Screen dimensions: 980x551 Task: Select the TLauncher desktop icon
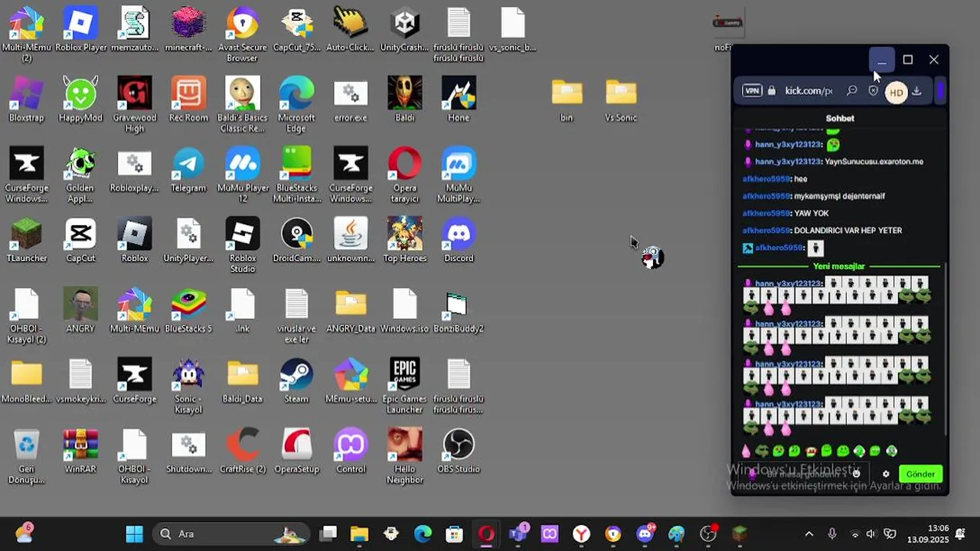27,240
